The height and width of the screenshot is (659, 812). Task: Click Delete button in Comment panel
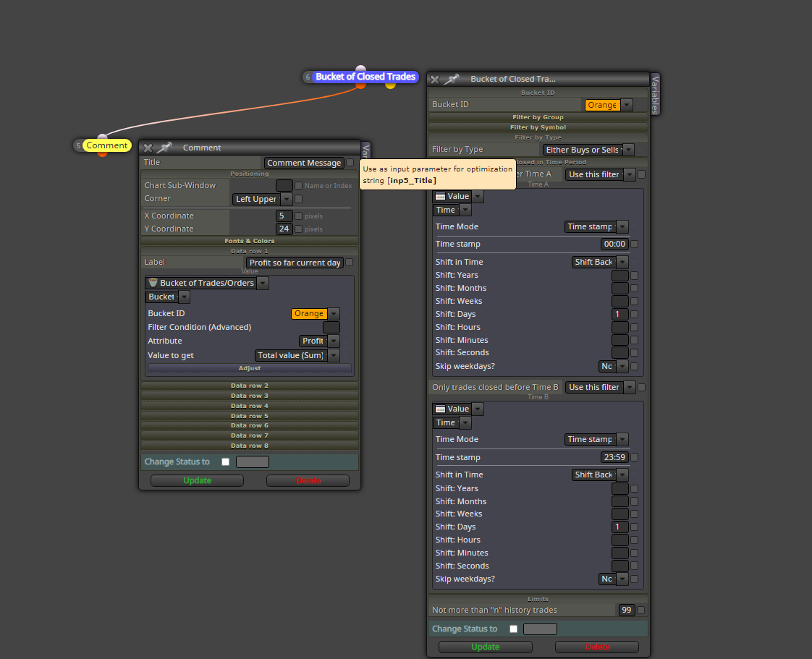click(308, 480)
